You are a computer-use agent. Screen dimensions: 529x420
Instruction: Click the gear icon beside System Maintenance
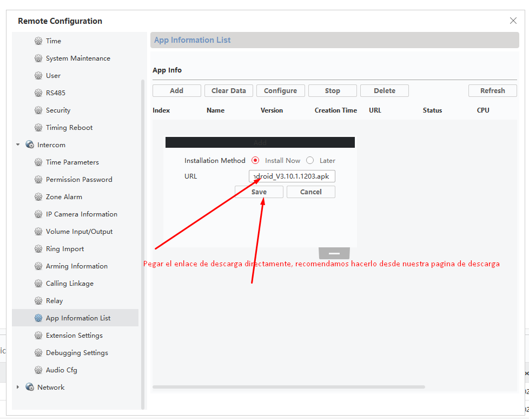(38, 58)
